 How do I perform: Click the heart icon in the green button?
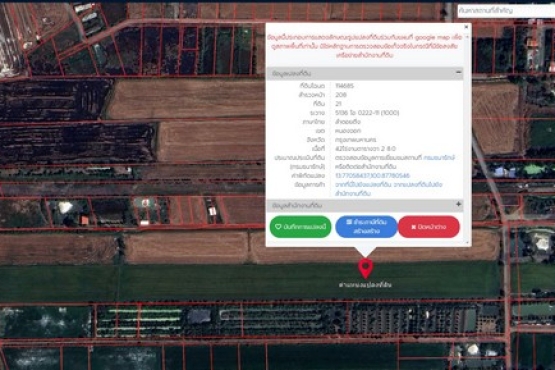(278, 227)
